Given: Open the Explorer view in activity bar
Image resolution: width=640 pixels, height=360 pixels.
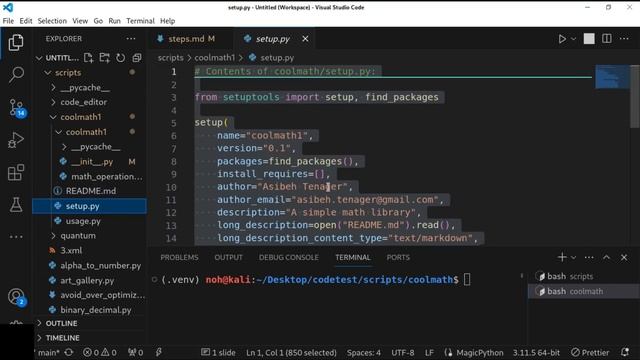Looking at the screenshot, I should pyautogui.click(x=16, y=42).
